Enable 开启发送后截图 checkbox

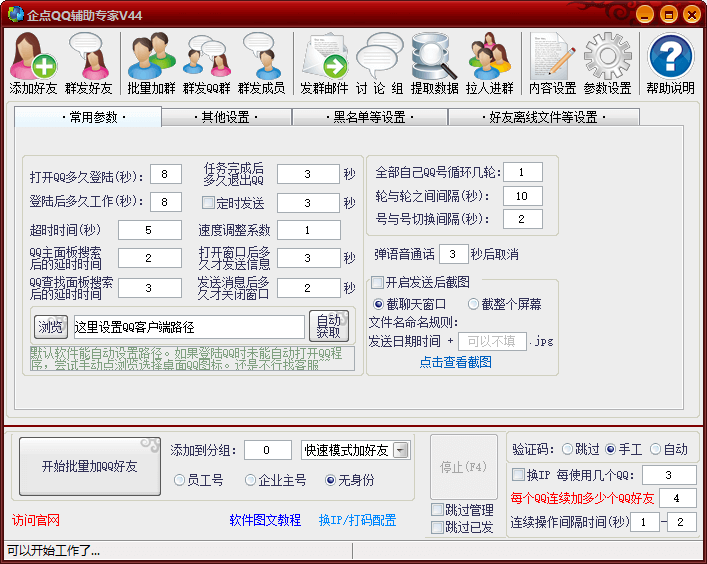click(377, 283)
